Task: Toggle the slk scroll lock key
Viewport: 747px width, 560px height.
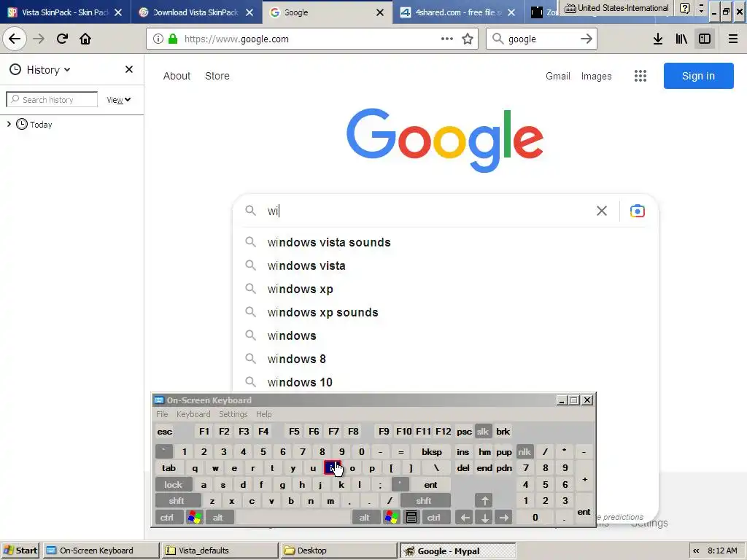Action: pyautogui.click(x=483, y=432)
